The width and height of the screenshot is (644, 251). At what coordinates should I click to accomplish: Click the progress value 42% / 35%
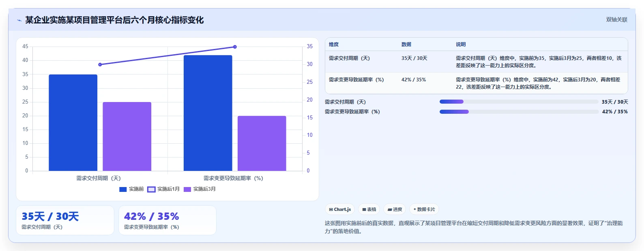pyautogui.click(x=615, y=112)
